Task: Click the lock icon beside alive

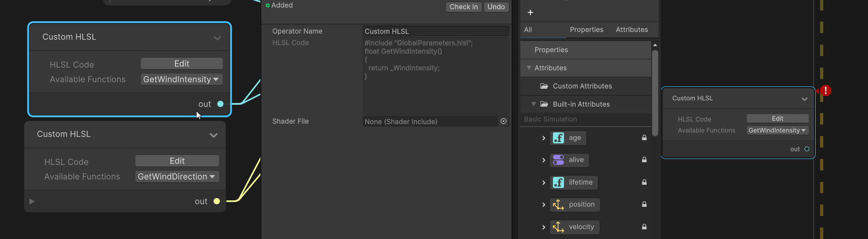Action: [x=644, y=160]
